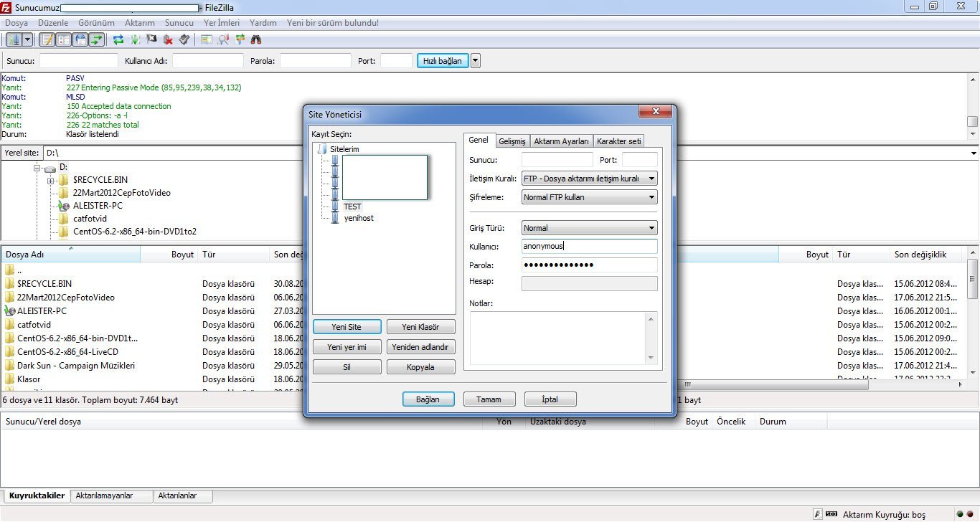Click the binoculars file search icon

pos(256,39)
